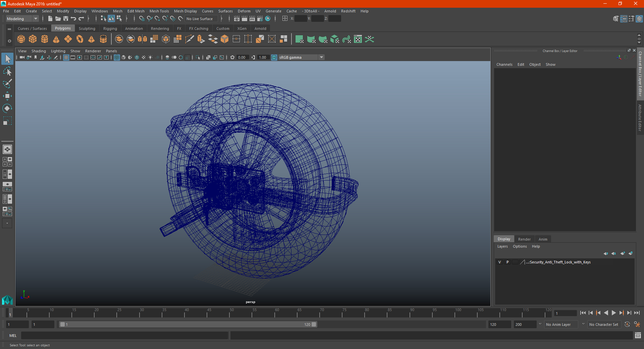The image size is (644, 349).
Task: Toggle the viewport grid display
Action: pyautogui.click(x=66, y=57)
